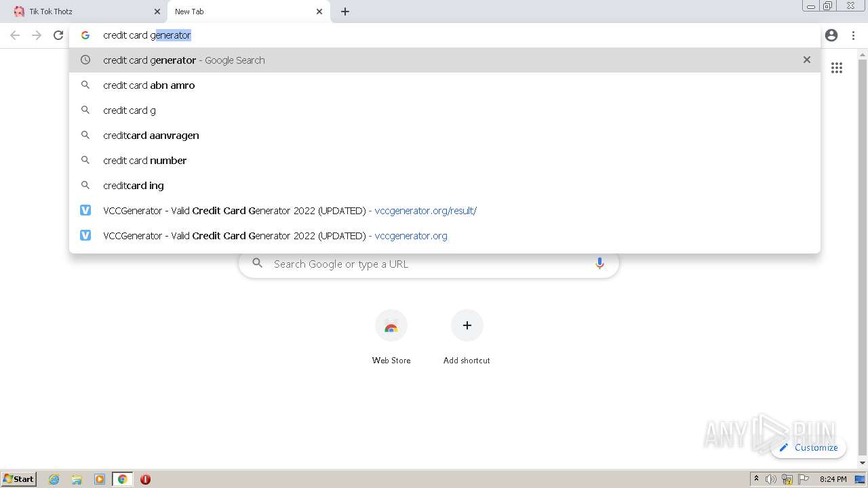Click the magnifier icon in Google search box
The image size is (868, 488).
(257, 263)
